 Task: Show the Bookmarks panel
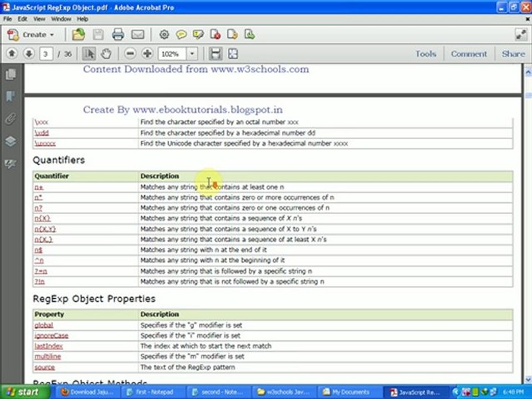[11, 96]
